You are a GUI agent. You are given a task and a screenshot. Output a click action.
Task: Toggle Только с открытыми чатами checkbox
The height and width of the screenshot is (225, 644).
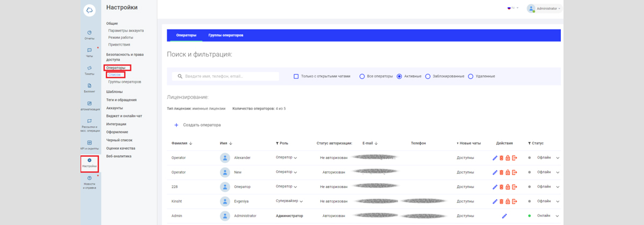coord(296,76)
